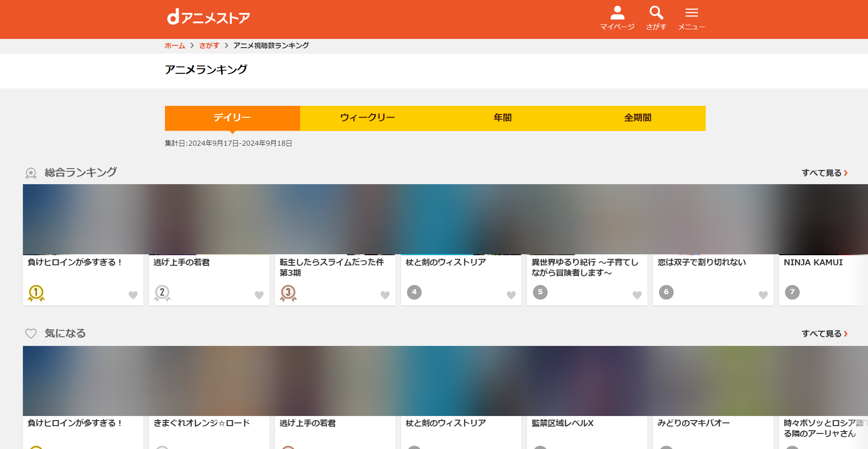Open 杖と剣のウィストリア title in 気になる
Image resolution: width=868 pixels, height=449 pixels.
(x=445, y=423)
